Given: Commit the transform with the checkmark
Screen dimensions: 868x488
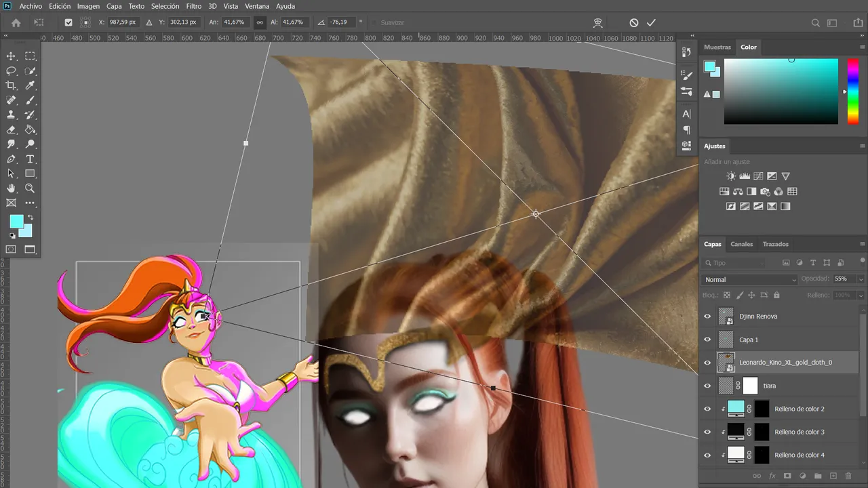Looking at the screenshot, I should point(651,22).
